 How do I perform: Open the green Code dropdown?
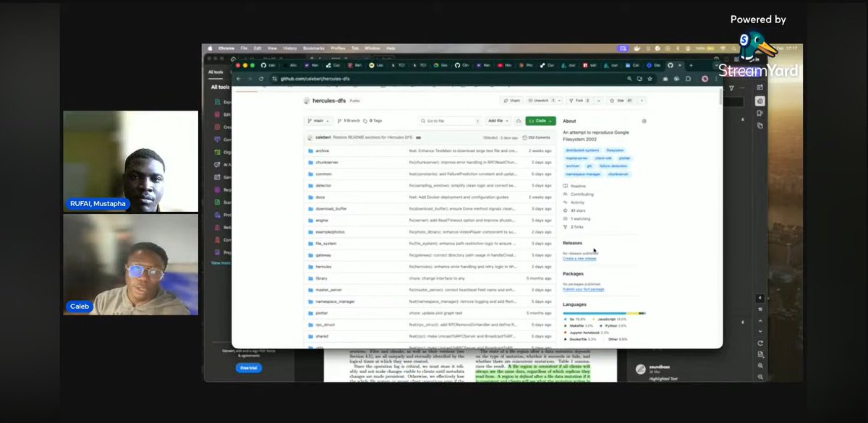click(x=540, y=121)
